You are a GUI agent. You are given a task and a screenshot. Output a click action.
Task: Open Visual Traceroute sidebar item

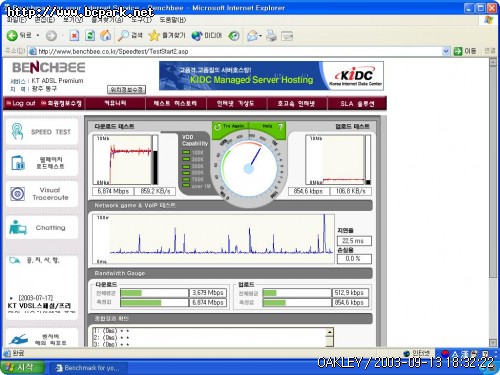coord(42,194)
